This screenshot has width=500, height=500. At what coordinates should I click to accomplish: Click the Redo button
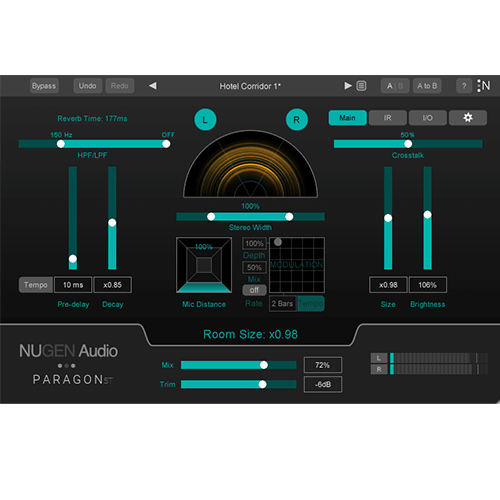tap(120, 86)
